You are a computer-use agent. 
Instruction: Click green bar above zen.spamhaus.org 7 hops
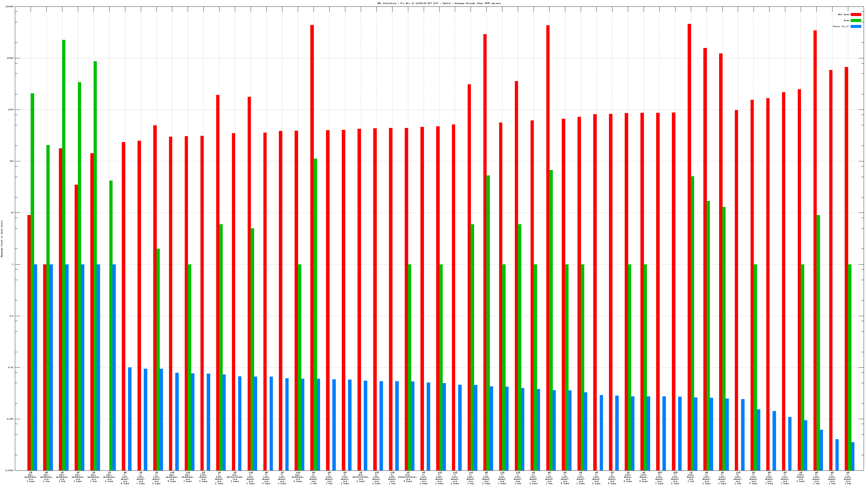[x=189, y=367]
